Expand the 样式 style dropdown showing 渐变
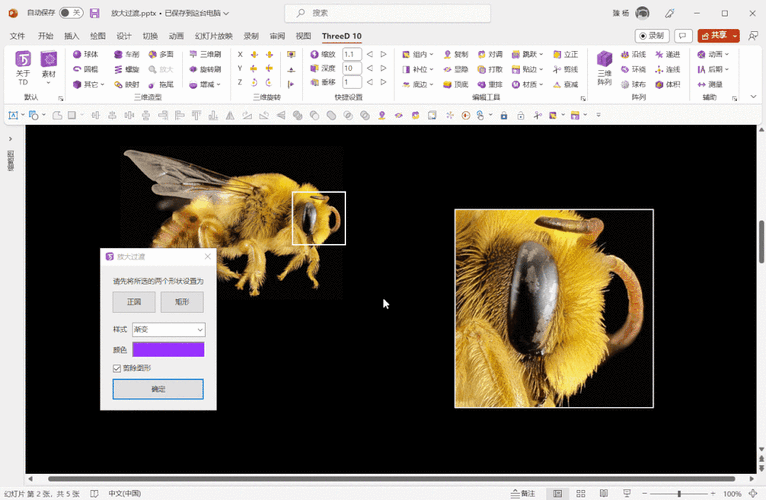Screen dimensions: 766x500 click(168, 329)
